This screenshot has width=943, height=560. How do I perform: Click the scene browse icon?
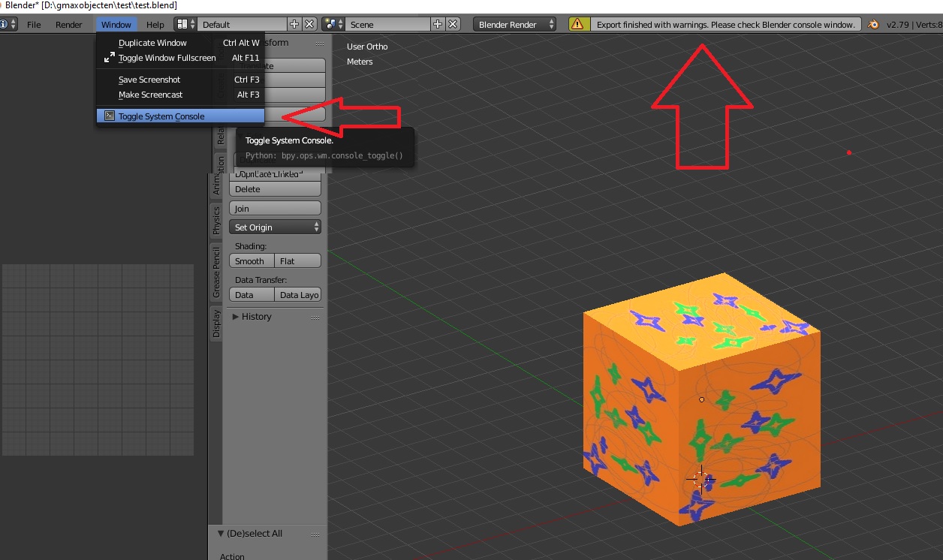333,24
